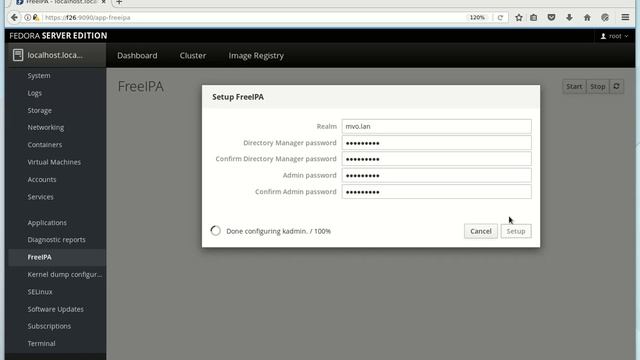Go to the browser home icon

pos(587,18)
